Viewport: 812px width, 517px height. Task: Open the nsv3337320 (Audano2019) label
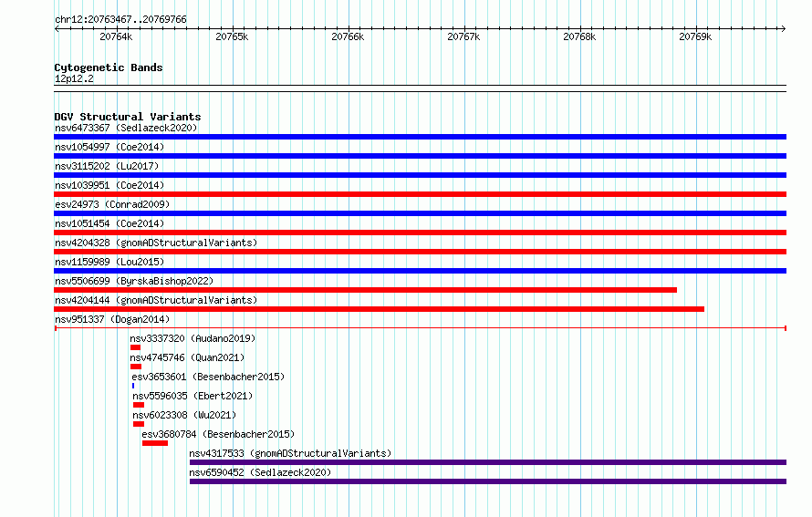click(193, 338)
